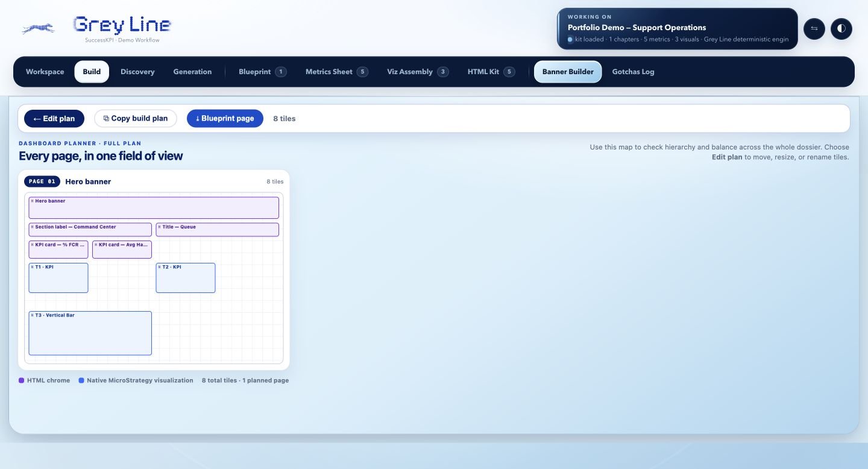Select the Build tab
This screenshot has width=868, height=469.
[92, 72]
